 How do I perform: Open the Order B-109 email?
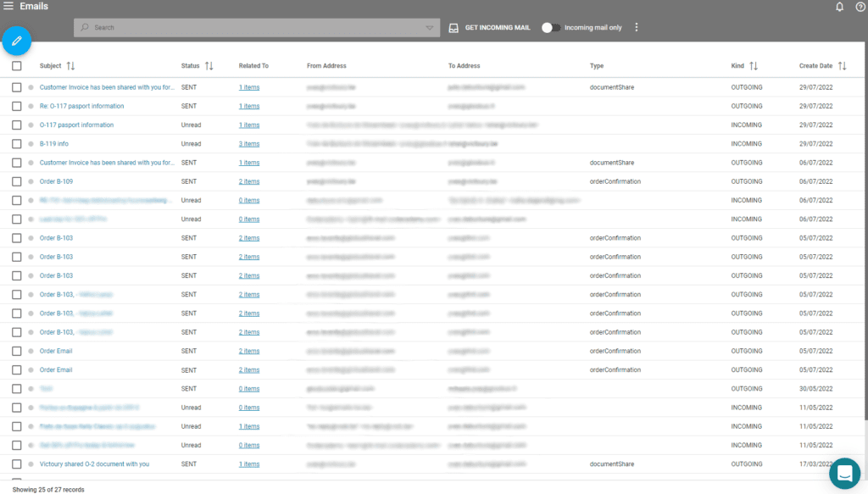click(x=56, y=181)
